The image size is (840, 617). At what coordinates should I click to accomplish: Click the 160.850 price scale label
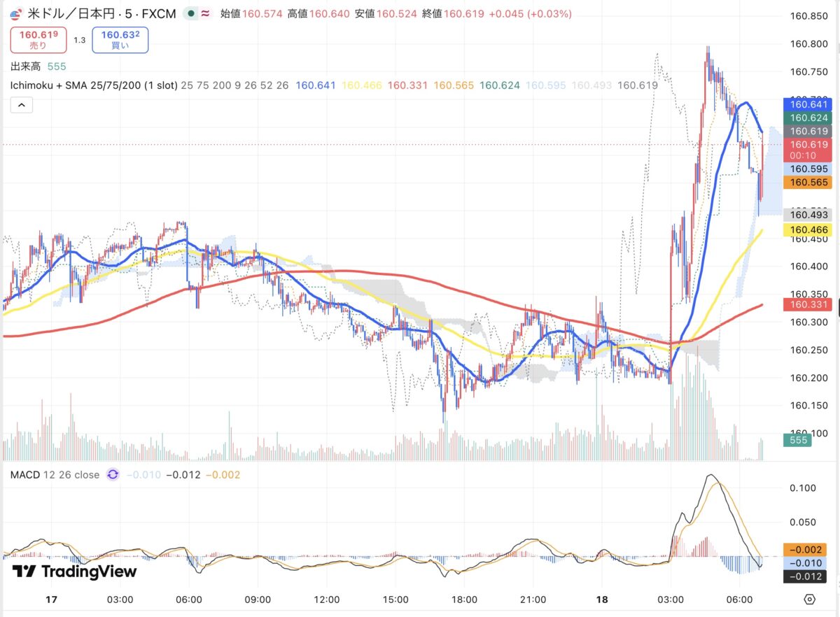tap(808, 16)
